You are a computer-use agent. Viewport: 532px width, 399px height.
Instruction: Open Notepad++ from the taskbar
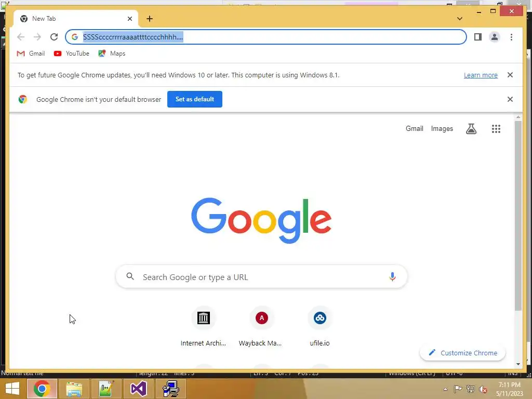pos(106,389)
